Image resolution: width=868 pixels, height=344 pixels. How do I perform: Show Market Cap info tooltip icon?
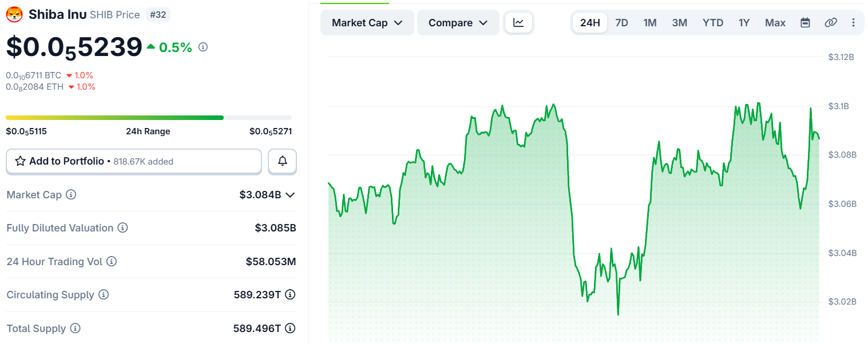tap(71, 195)
